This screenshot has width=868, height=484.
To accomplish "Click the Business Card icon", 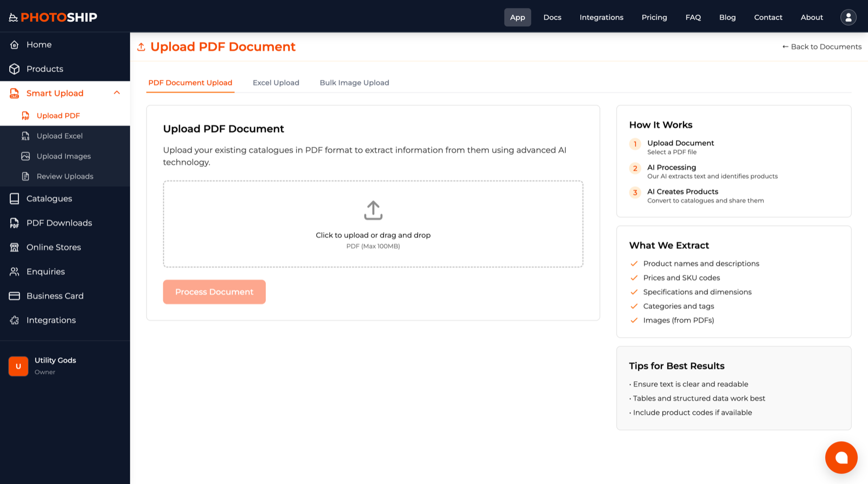I will 15,296.
